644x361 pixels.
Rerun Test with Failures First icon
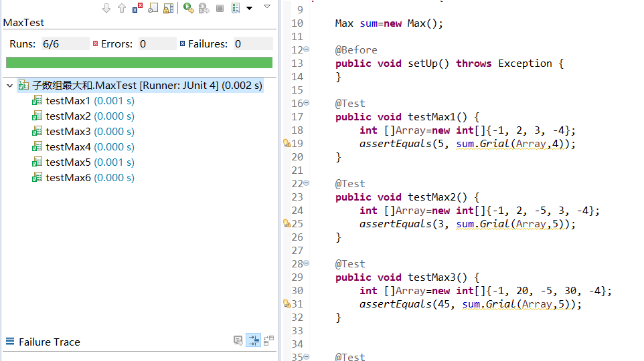[204, 8]
